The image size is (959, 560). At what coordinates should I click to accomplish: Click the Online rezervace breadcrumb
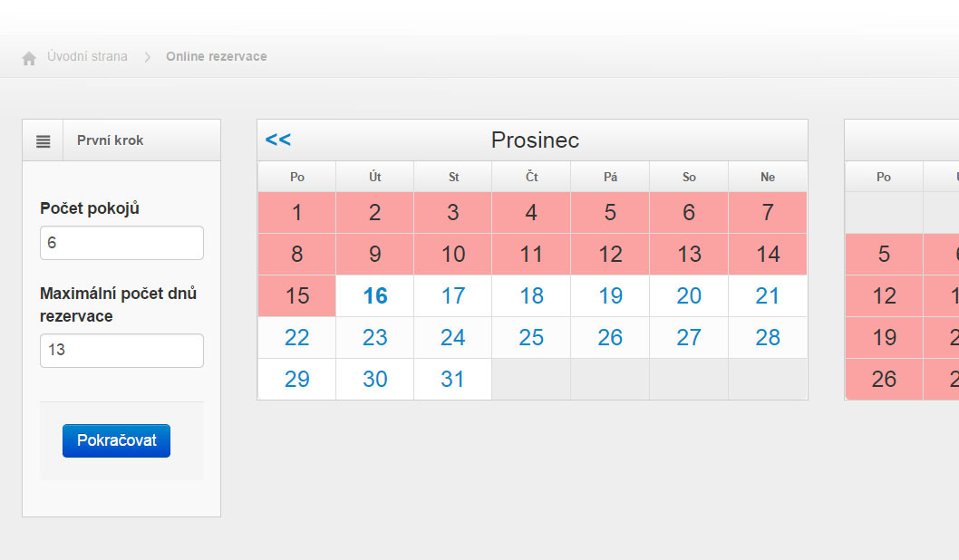217,56
